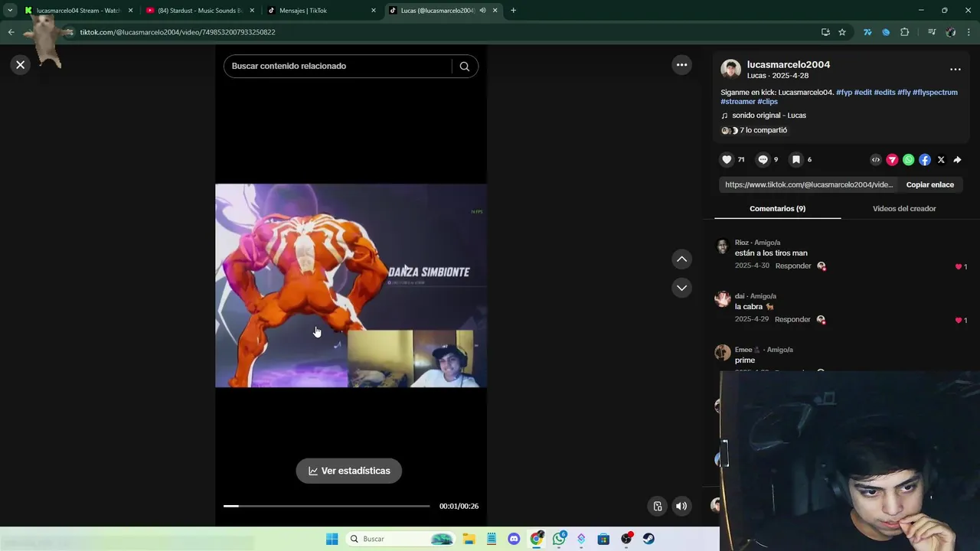Click the creator's profile avatar
The image size is (980, 551).
coord(730,70)
